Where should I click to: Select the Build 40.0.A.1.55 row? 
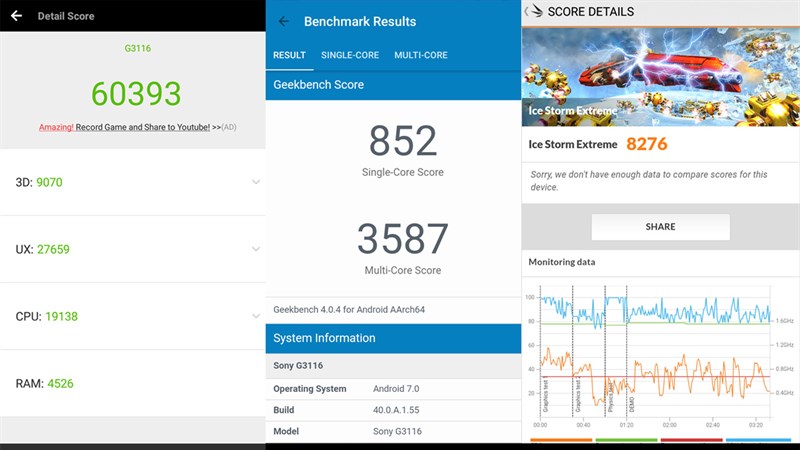393,410
